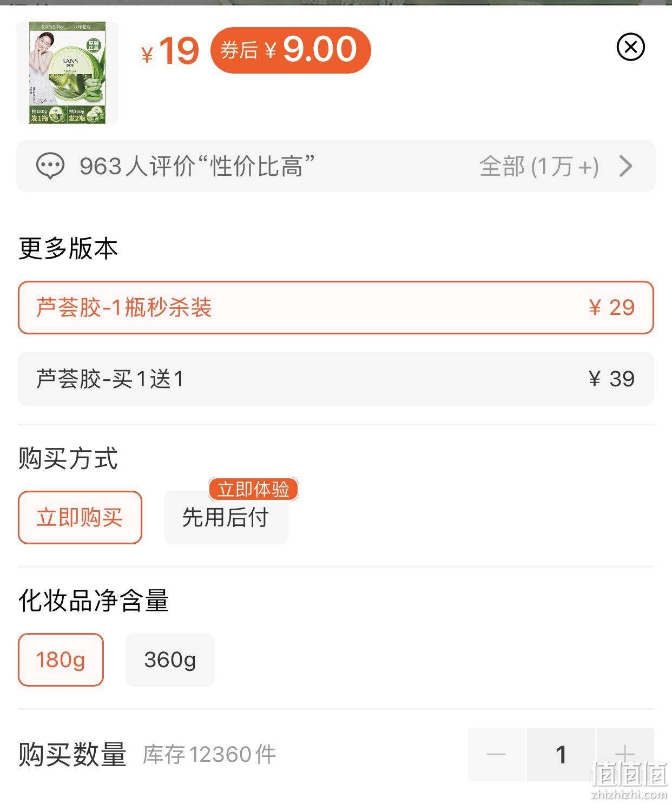
Task: Select the 芦荟胶-买1送1 version
Action: pyautogui.click(x=336, y=379)
